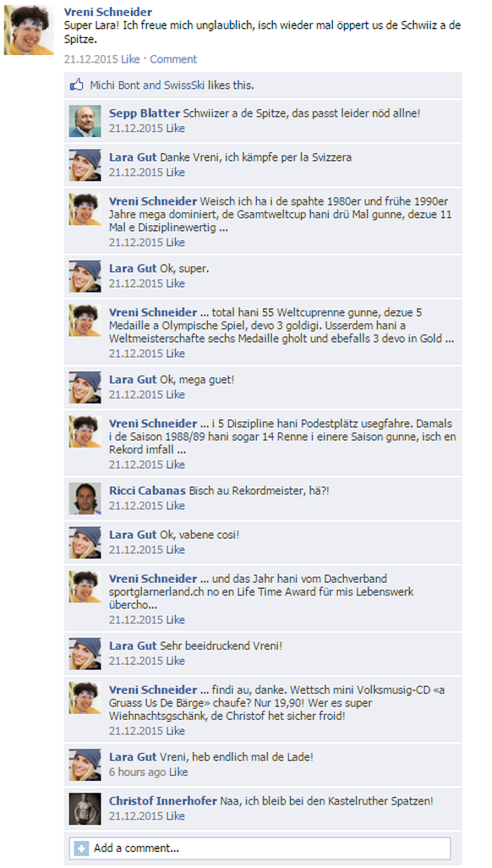Like Sepp Blatter's comment
The width and height of the screenshot is (492, 868).
(x=176, y=129)
